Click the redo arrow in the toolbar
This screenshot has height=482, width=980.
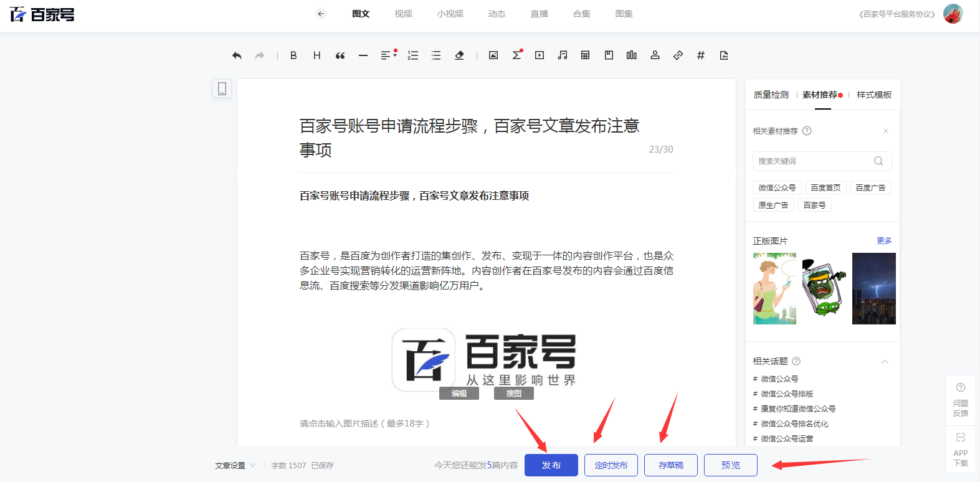click(260, 55)
